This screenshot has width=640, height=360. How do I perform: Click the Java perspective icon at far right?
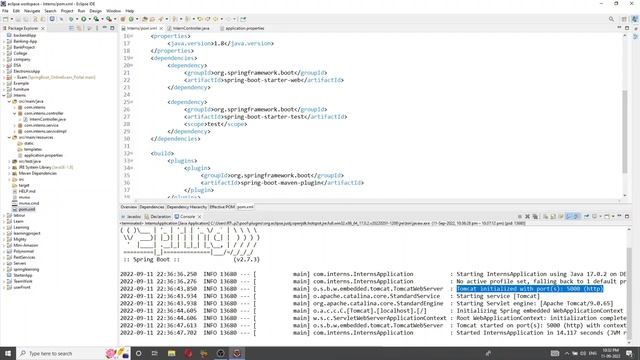(x=634, y=19)
